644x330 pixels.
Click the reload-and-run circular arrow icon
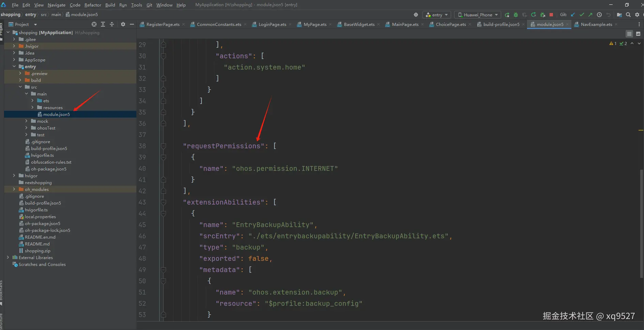tap(534, 15)
